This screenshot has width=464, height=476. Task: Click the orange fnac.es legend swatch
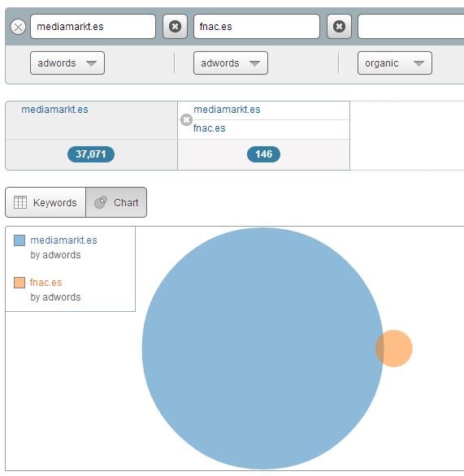click(x=20, y=283)
